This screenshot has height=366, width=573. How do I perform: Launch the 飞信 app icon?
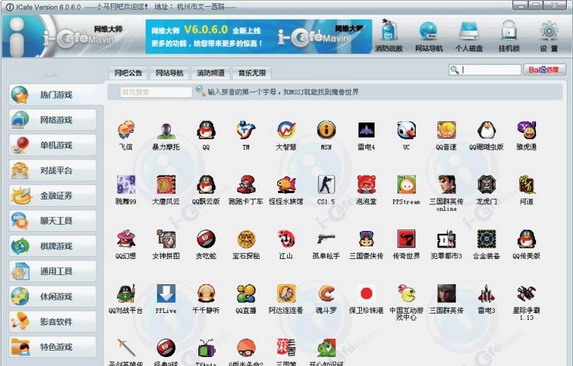click(126, 130)
